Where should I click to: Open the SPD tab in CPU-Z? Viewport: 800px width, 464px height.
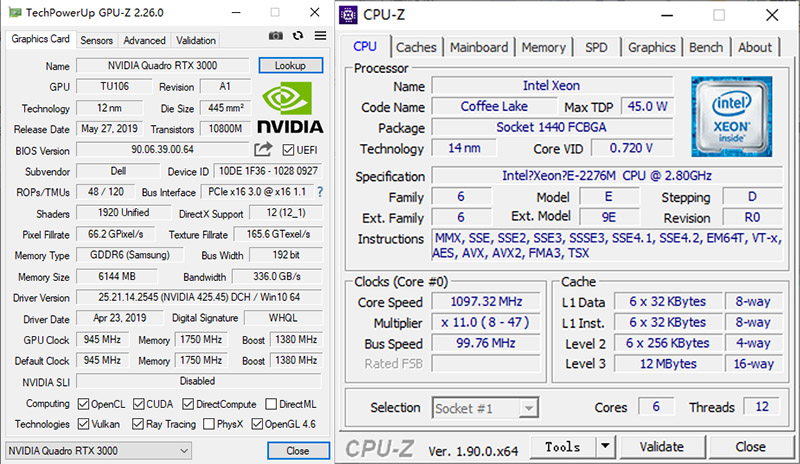[x=596, y=47]
